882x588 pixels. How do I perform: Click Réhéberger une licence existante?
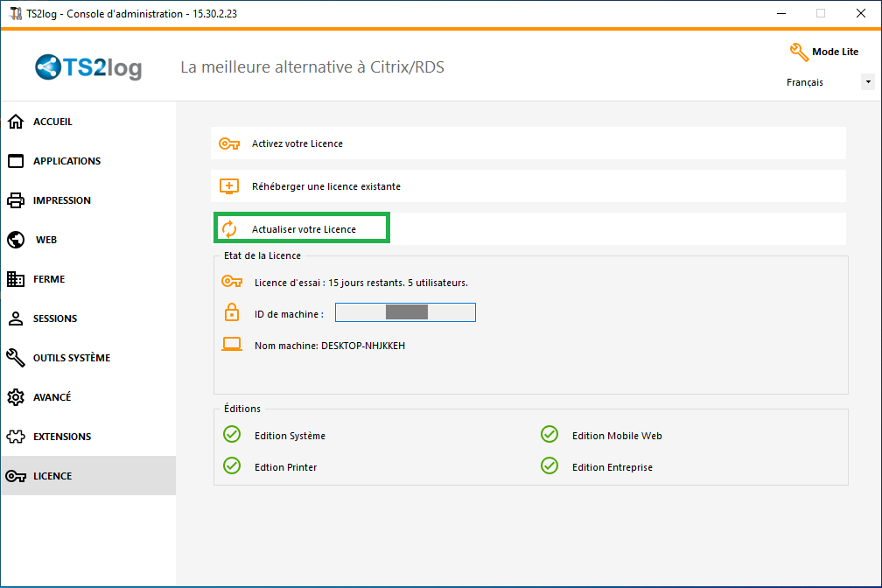528,186
